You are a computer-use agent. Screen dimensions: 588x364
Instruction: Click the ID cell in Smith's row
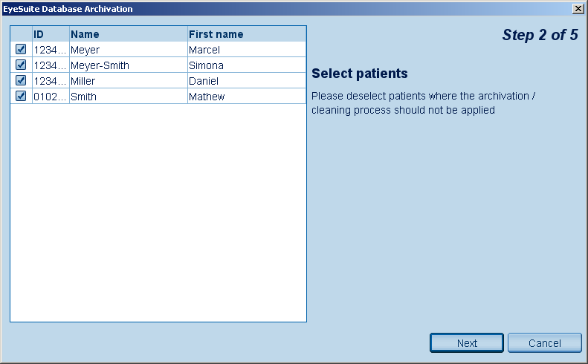click(50, 97)
